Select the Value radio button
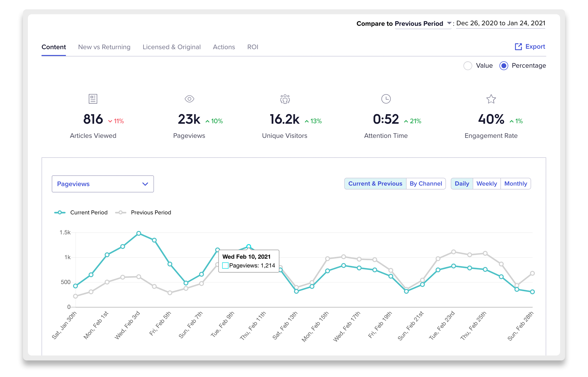 467,65
